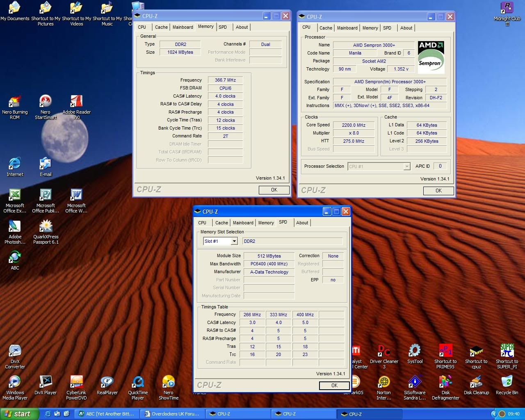Launch RealPlayer desktop icon
This screenshot has height=420, width=525.
click(107, 386)
